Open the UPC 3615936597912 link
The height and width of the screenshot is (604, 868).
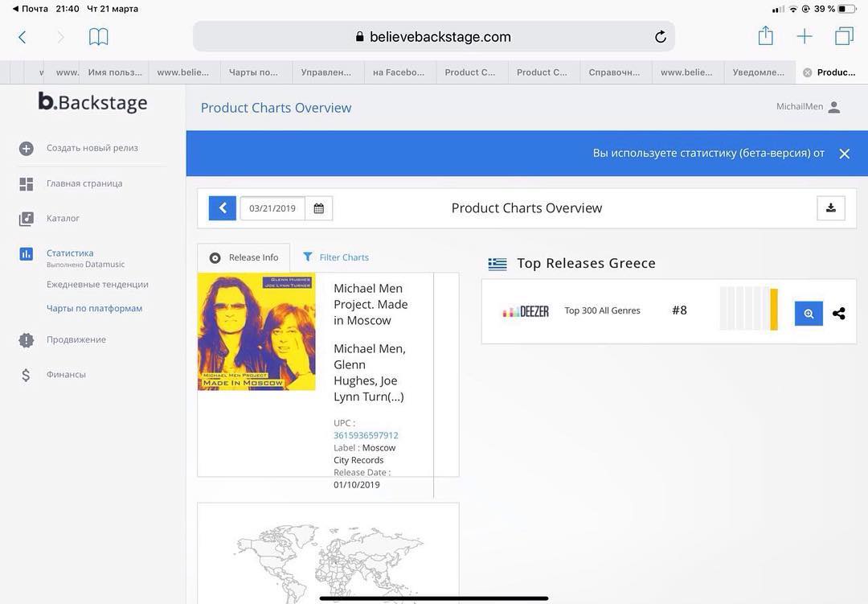(x=366, y=435)
